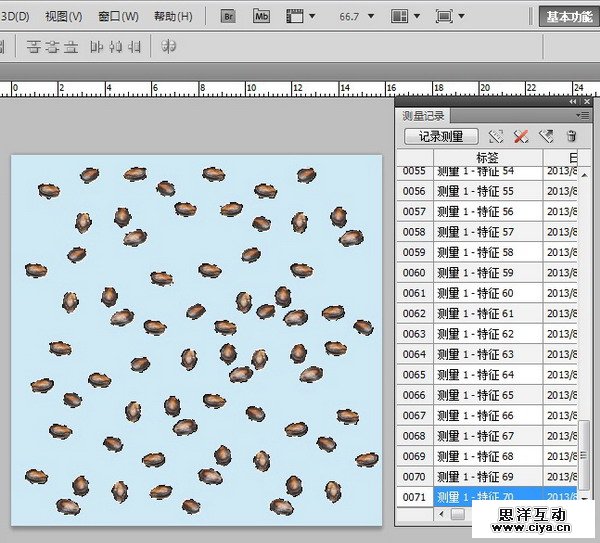The height and width of the screenshot is (543, 600).
Task: Open the 视图(V) menu
Action: pos(64,17)
